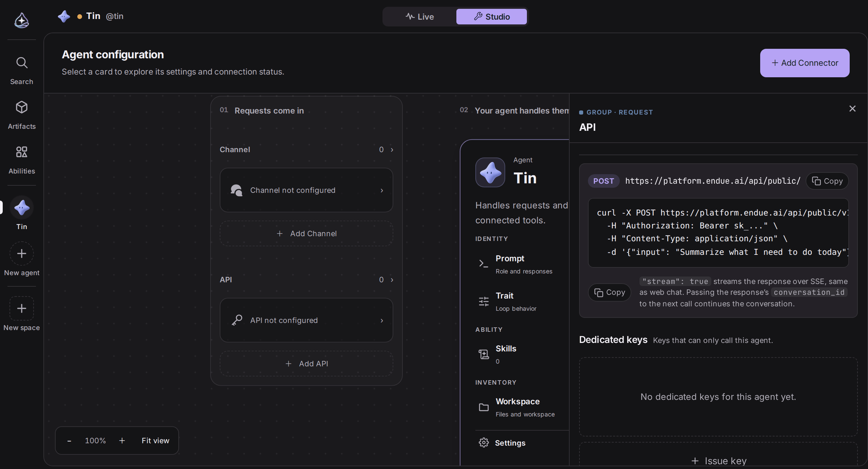Open API not configured card chevron
868x469 pixels.
pos(382,321)
